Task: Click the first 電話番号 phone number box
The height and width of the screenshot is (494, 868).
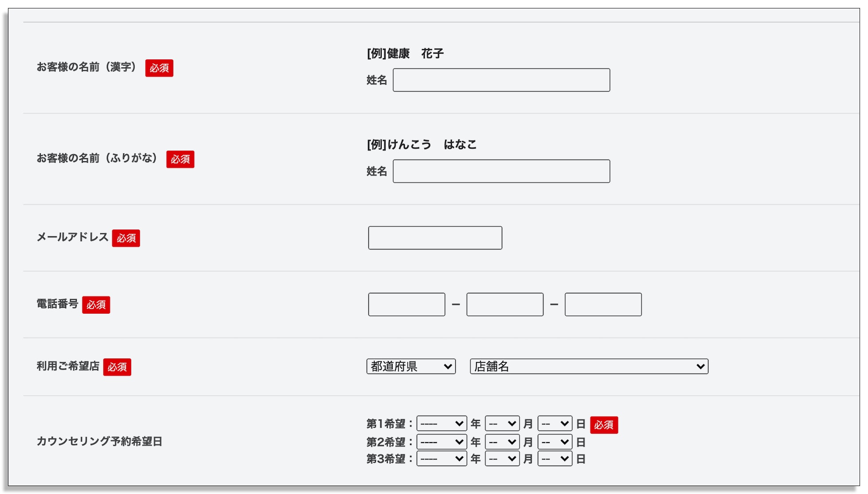Action: [x=407, y=304]
